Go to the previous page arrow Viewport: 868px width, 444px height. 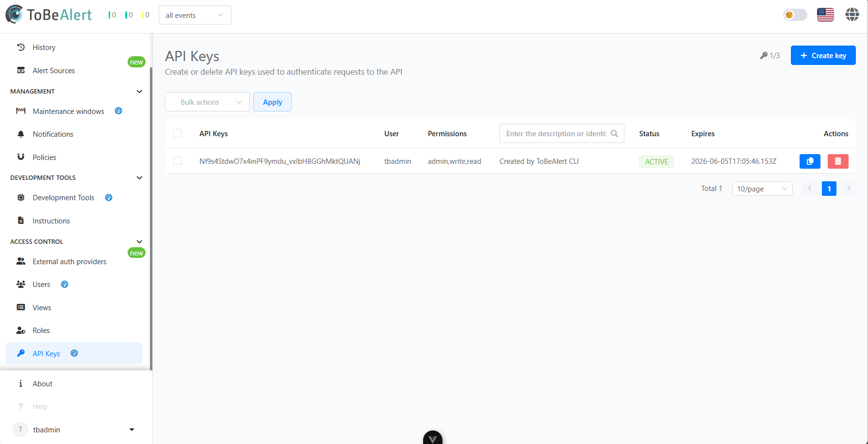click(809, 189)
